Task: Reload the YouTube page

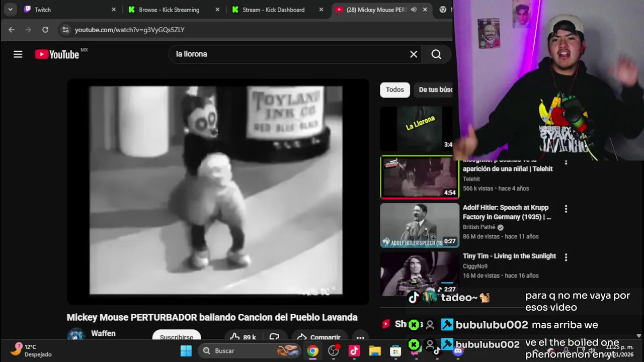Action: pos(45,30)
